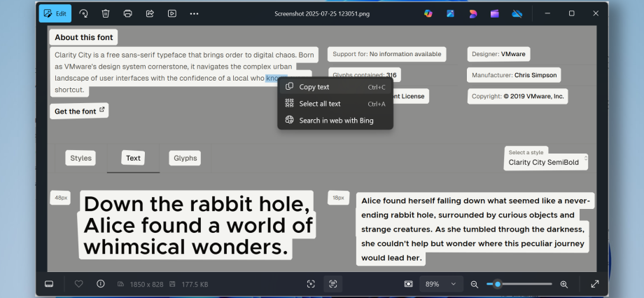Print the image via the printer icon
Screen dimensions: 644x298
[127, 13]
